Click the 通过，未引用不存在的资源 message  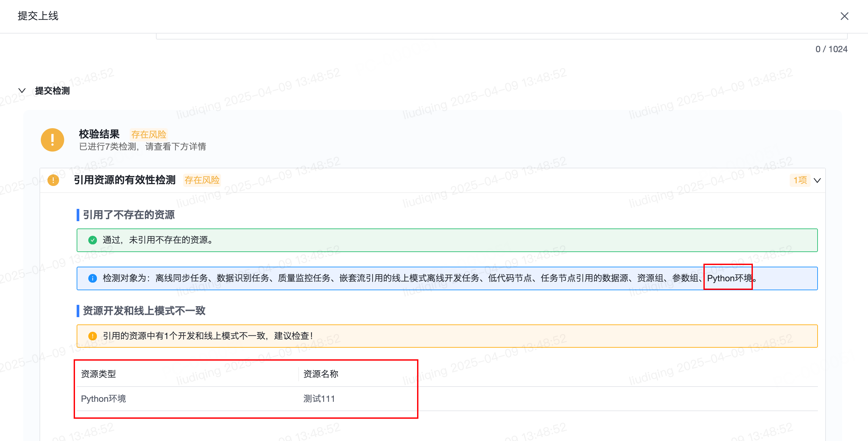click(158, 240)
